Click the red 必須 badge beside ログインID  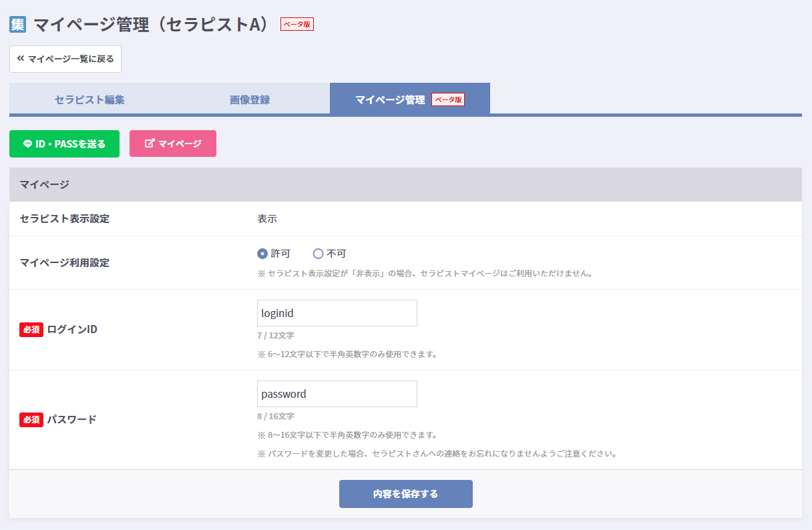tap(31, 330)
